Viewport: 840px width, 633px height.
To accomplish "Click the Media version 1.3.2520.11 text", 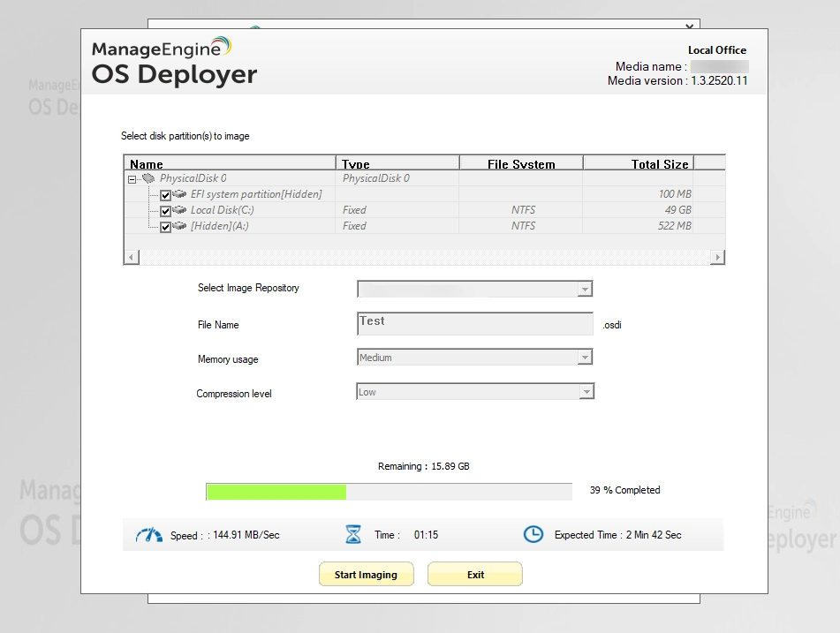I will click(677, 81).
